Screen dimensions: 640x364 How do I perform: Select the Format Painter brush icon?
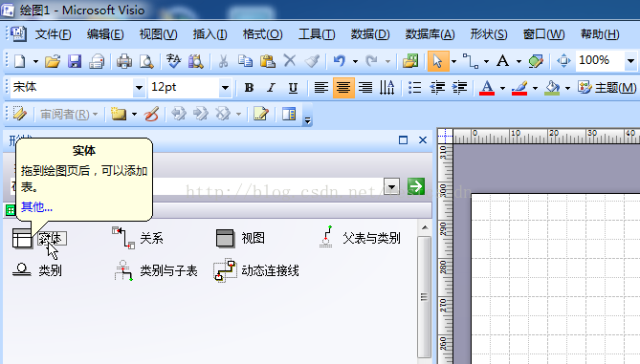[x=312, y=61]
